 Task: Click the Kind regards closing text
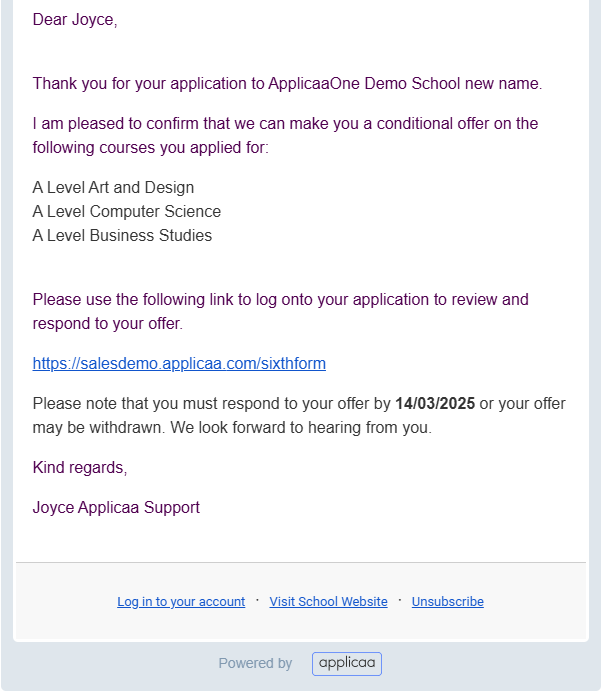click(x=80, y=468)
